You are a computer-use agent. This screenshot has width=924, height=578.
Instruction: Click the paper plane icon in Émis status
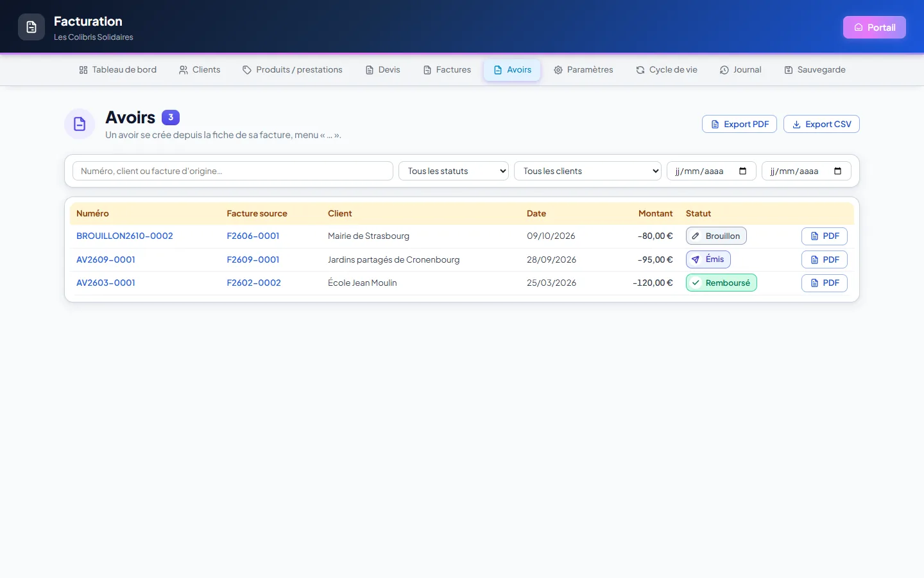click(x=696, y=259)
